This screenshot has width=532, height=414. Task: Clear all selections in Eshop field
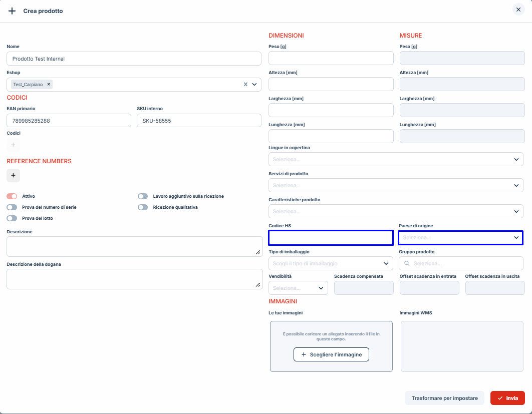245,85
